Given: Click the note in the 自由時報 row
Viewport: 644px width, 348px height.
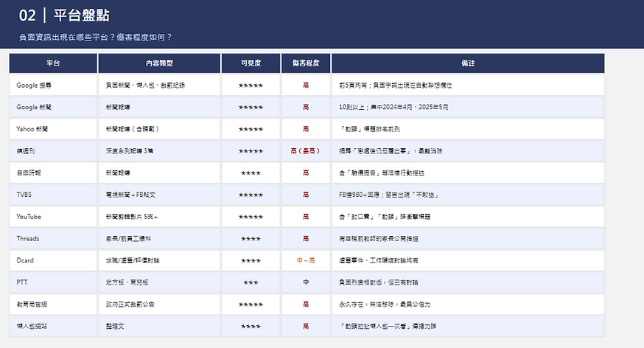Looking at the screenshot, I should (x=468, y=173).
